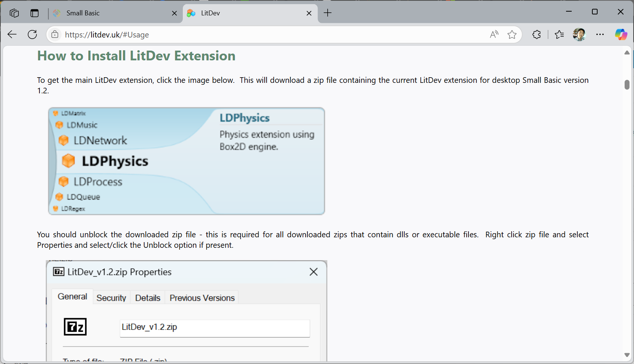Close the Small Basic tab
Screen dimensions: 634x364
174,13
